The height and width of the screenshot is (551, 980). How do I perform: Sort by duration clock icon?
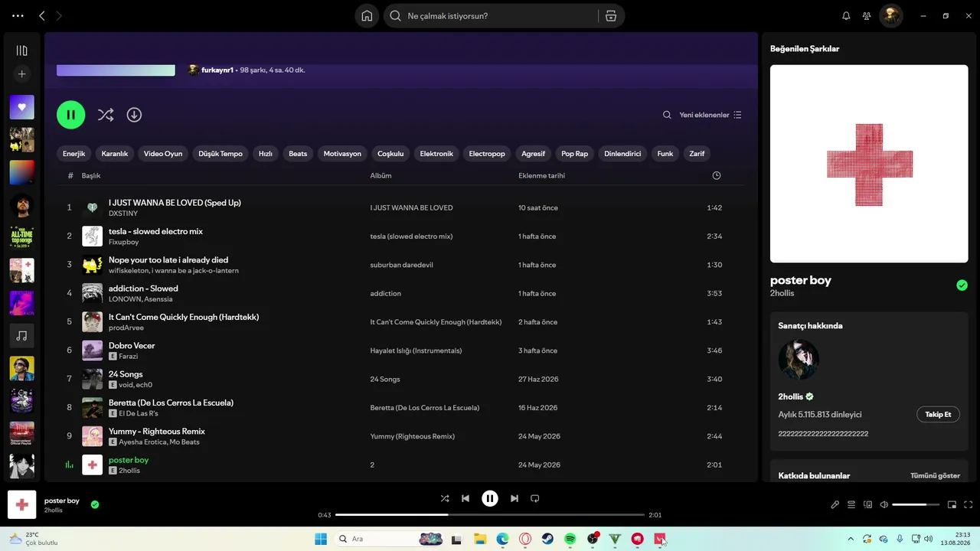pyautogui.click(x=717, y=176)
